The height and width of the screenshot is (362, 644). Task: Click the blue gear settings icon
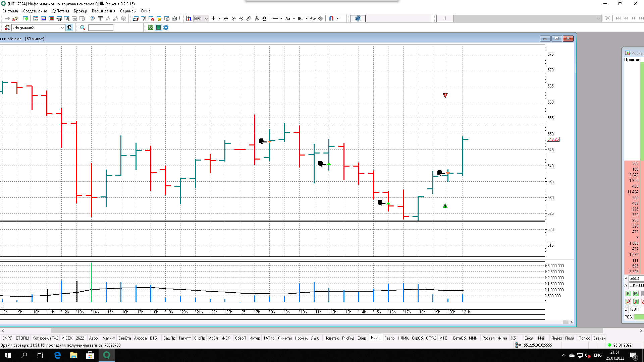(166, 28)
